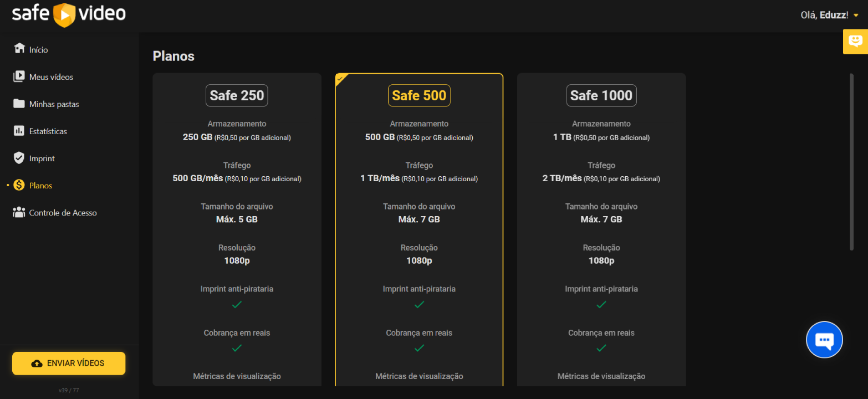The width and height of the screenshot is (868, 399).
Task: Open the Estatísticas chart icon
Action: point(19,131)
